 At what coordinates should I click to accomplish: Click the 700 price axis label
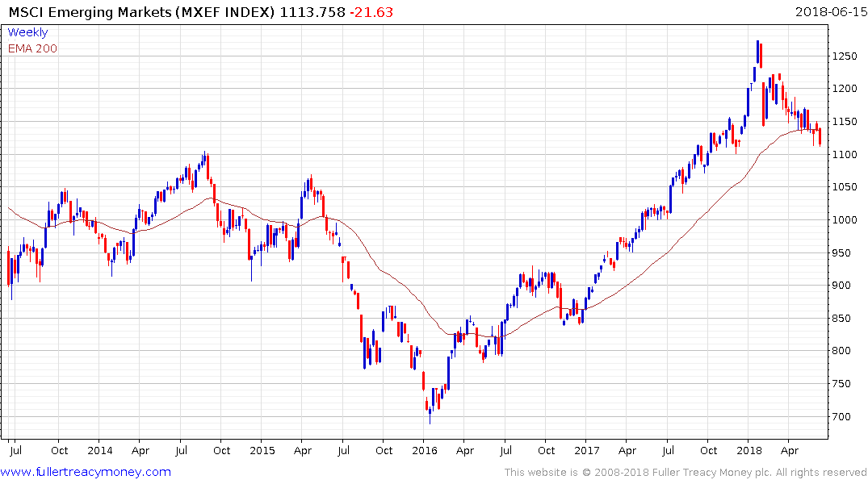tap(841, 416)
